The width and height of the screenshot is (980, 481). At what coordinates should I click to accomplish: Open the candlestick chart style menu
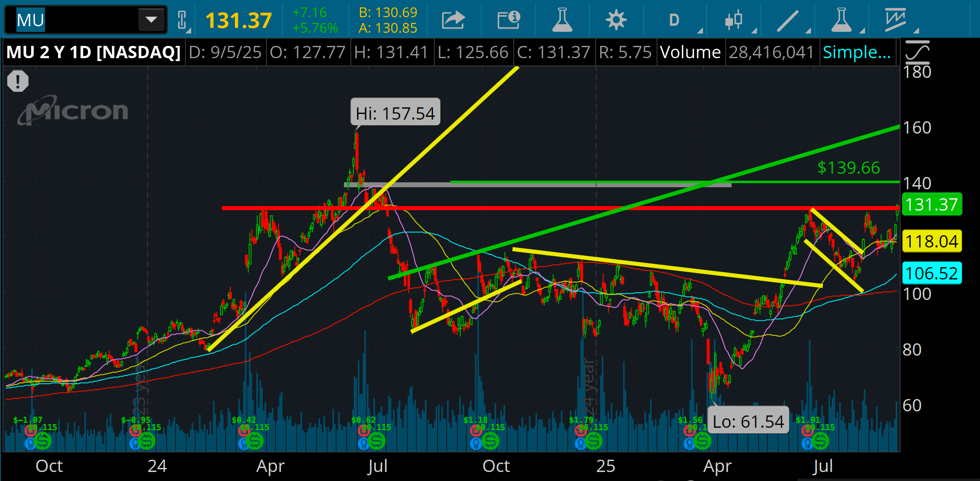click(734, 20)
